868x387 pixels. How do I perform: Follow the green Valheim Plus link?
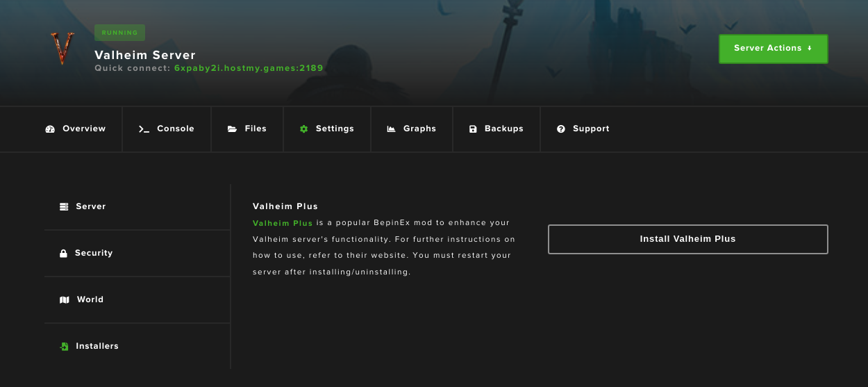coord(283,223)
